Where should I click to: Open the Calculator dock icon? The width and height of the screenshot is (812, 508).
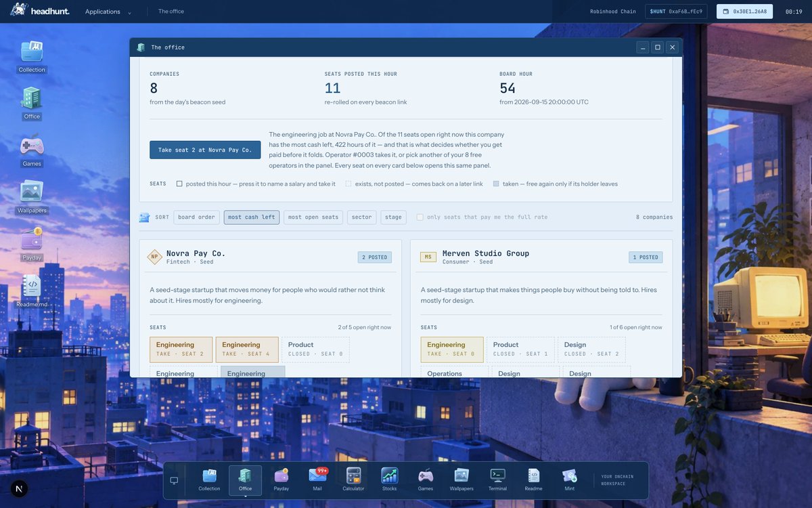pyautogui.click(x=353, y=480)
